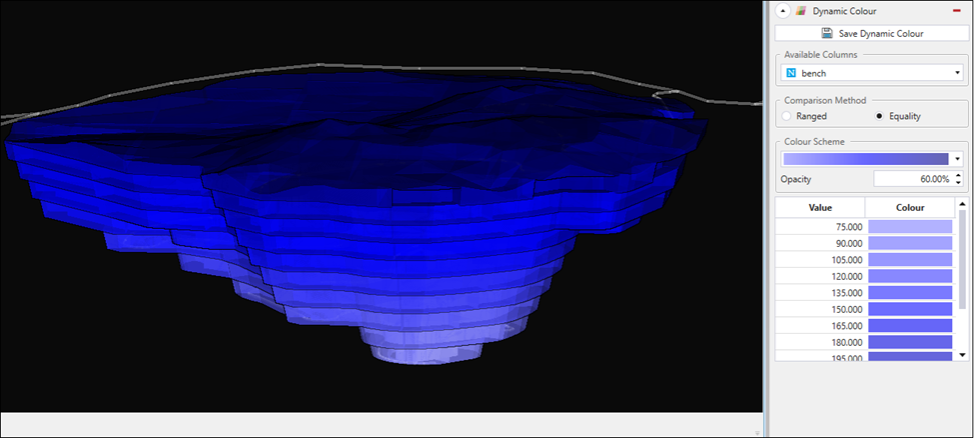Click the Dynamic Colour rainbow icon
This screenshot has width=974, height=438.
(x=801, y=11)
